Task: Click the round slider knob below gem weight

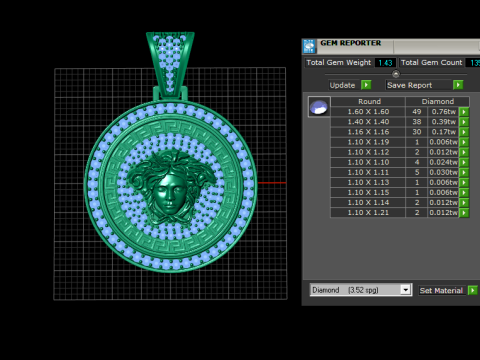Action: pyautogui.click(x=396, y=74)
